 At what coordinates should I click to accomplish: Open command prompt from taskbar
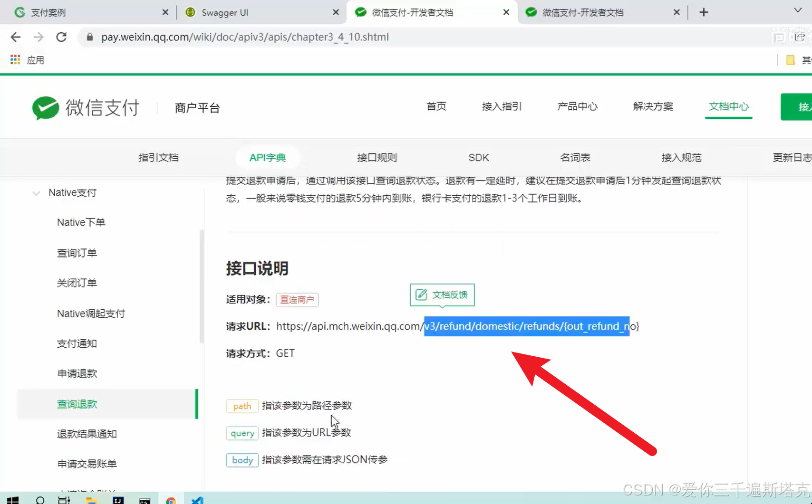point(145,501)
